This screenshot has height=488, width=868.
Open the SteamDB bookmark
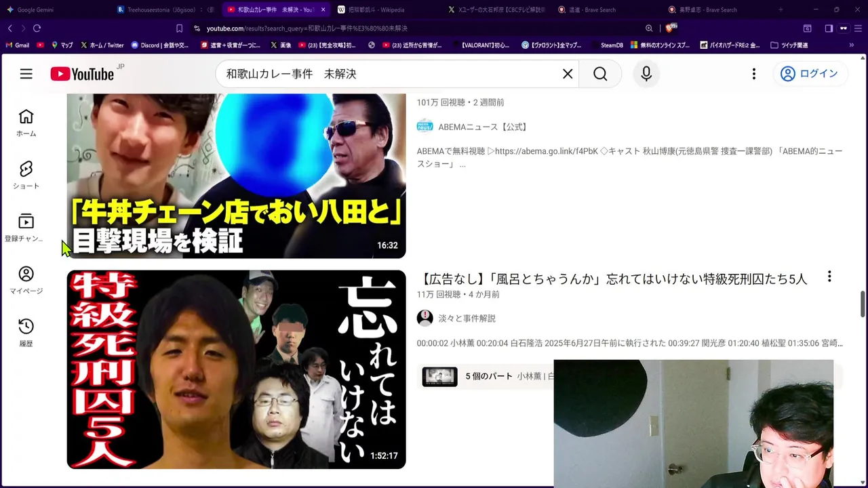[606, 45]
